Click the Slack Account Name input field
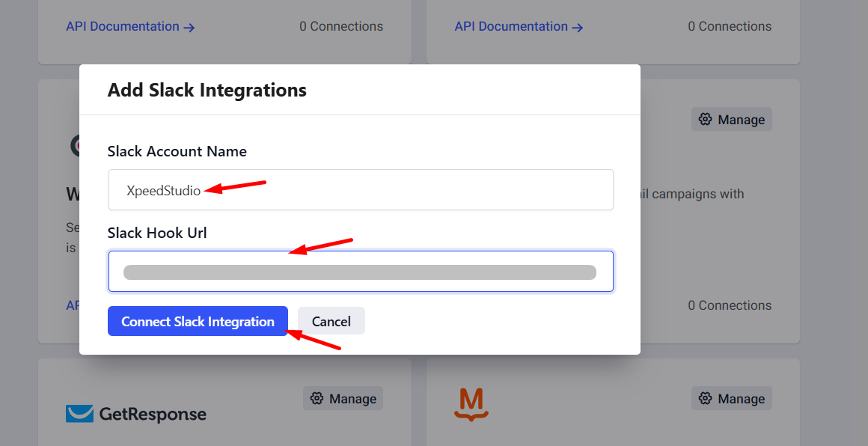This screenshot has width=868, height=446. pos(361,189)
